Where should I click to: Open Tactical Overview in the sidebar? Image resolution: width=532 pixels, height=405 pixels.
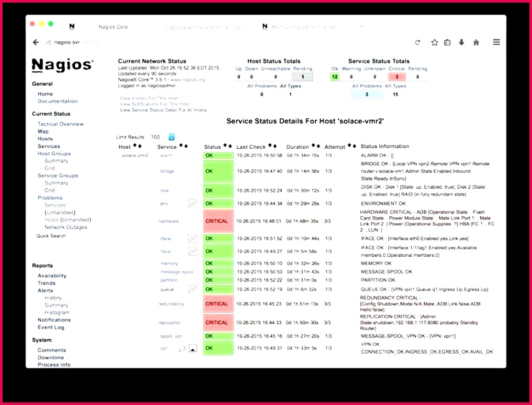[x=60, y=124]
